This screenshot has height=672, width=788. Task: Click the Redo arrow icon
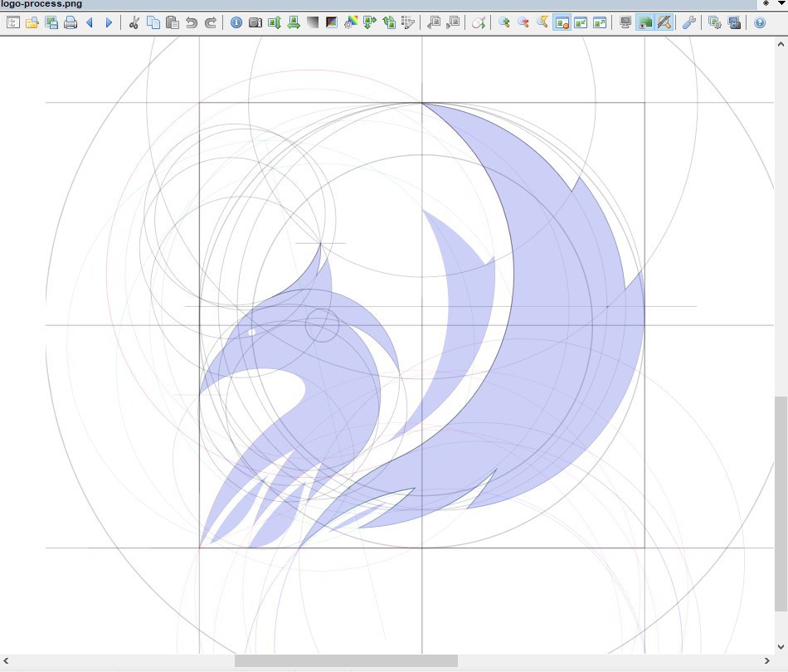point(211,22)
